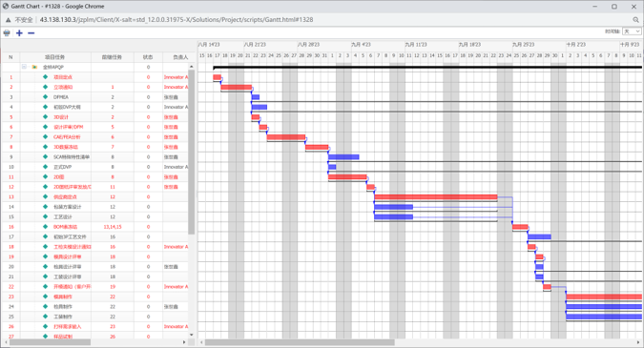Select the DFMEA task name

click(61, 97)
